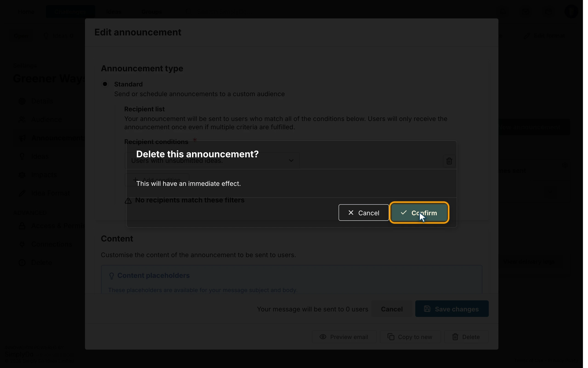Click the Details icon in settings sidebar
Screen dimensions: 588x368
(22, 101)
